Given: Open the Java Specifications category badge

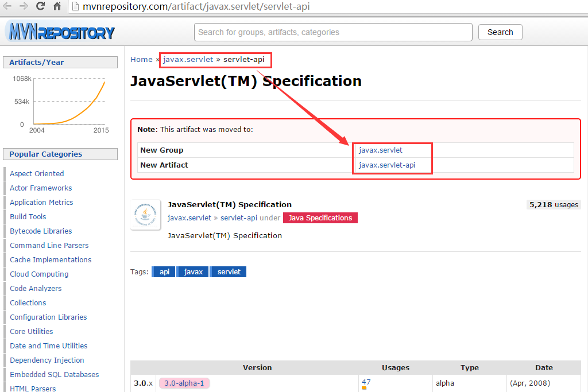Looking at the screenshot, I should tap(320, 218).
